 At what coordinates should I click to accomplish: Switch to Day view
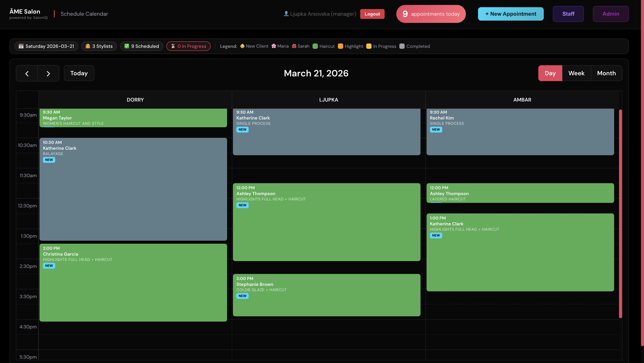[x=550, y=73]
